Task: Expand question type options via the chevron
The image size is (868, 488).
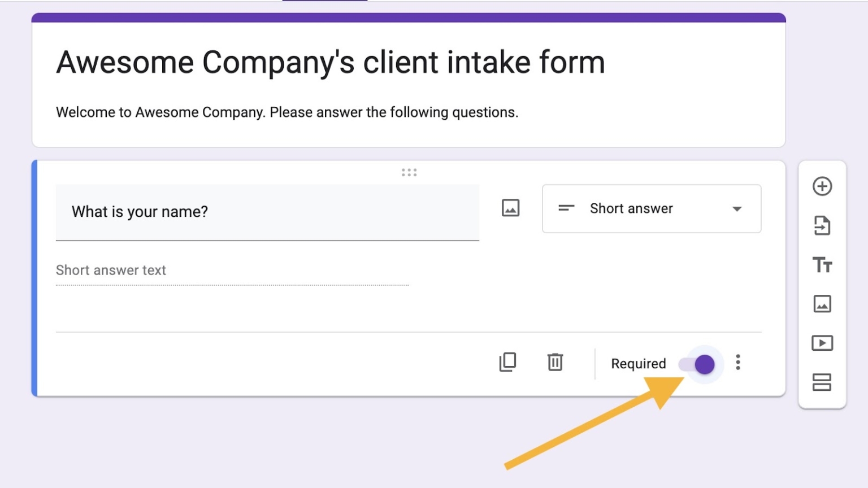Action: click(x=736, y=208)
